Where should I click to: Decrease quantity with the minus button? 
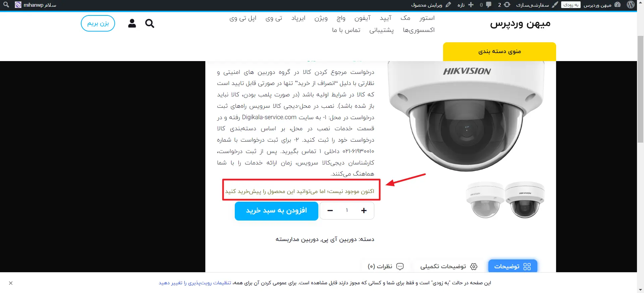330,210
